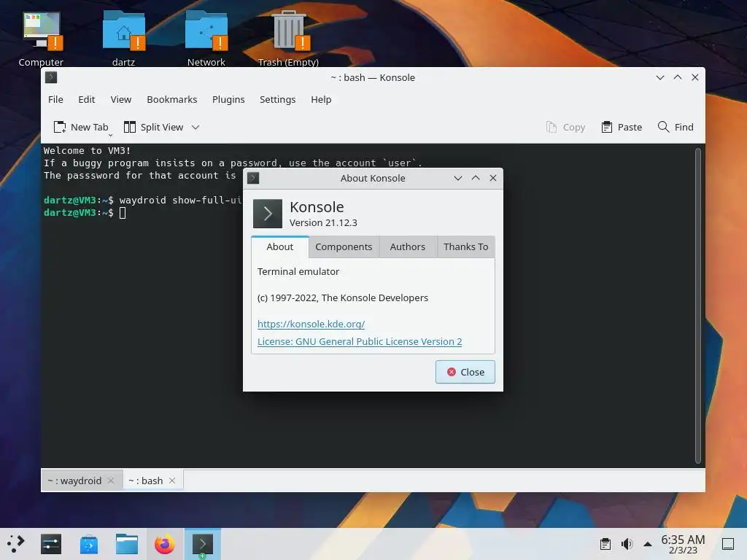Open the KDE application launcher

[16, 544]
